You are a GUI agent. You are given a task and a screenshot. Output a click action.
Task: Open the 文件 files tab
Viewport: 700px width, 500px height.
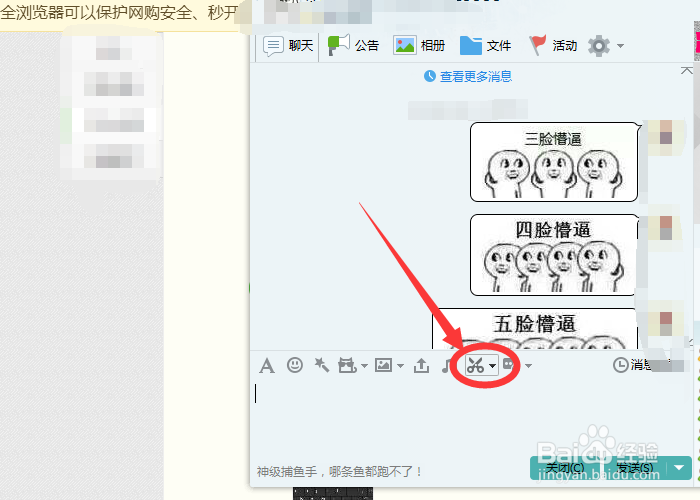point(485,46)
